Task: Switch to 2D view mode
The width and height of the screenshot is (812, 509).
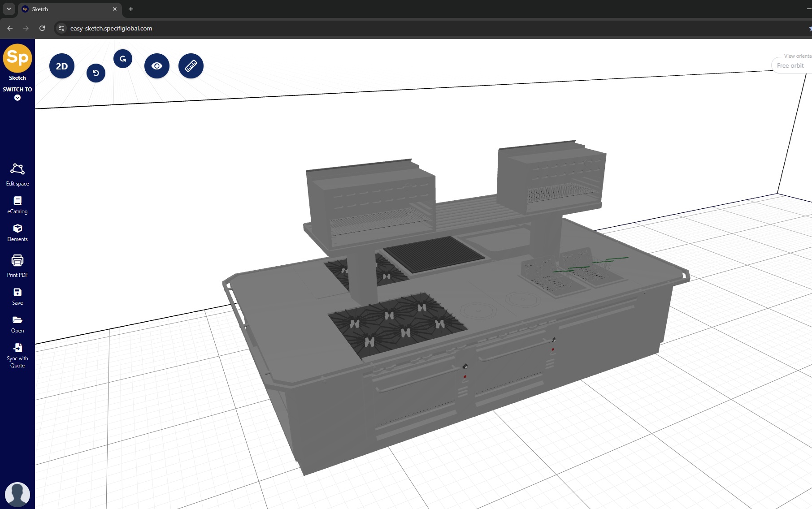Action: tap(62, 66)
